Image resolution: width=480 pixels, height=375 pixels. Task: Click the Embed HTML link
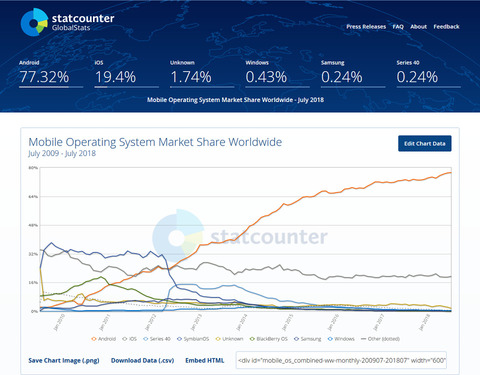(x=205, y=360)
